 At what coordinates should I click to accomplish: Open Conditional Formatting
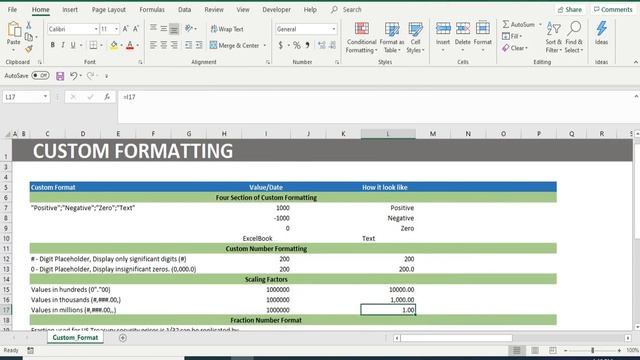361,38
